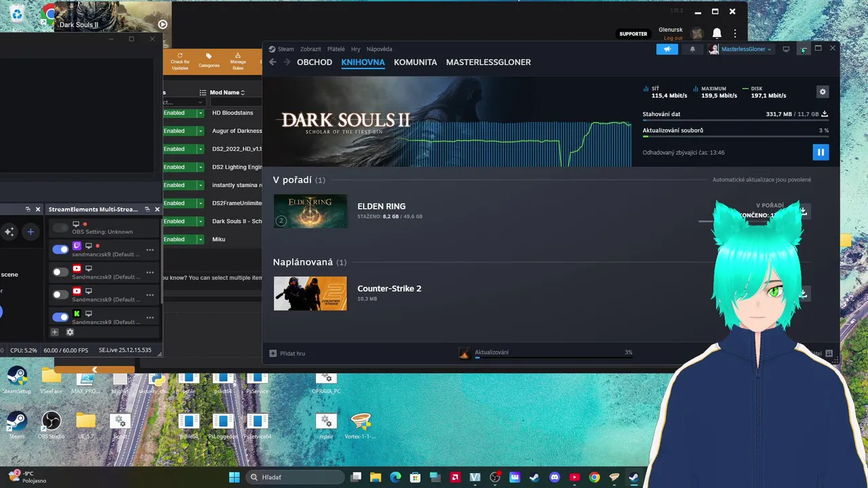868x488 pixels.
Task: Switch Steam to Big Picture mode icon
Action: coord(786,49)
